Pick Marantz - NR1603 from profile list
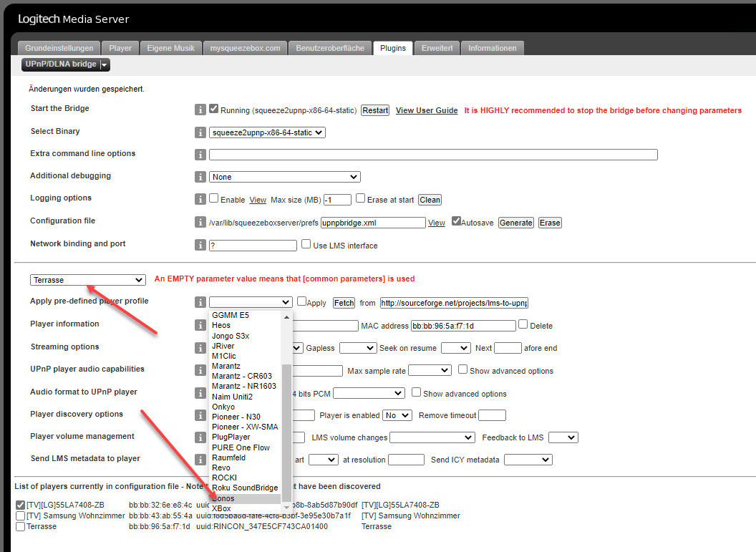The width and height of the screenshot is (756, 552). [246, 386]
